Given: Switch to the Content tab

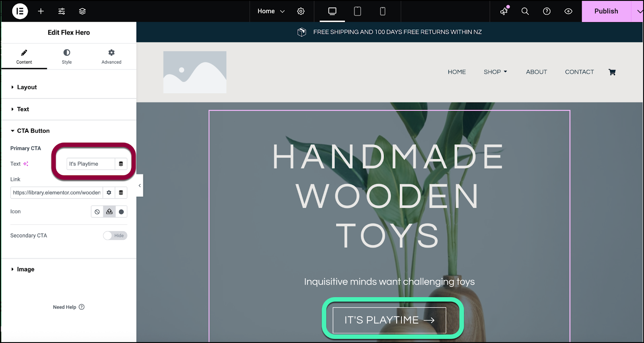Looking at the screenshot, I should click(x=24, y=57).
